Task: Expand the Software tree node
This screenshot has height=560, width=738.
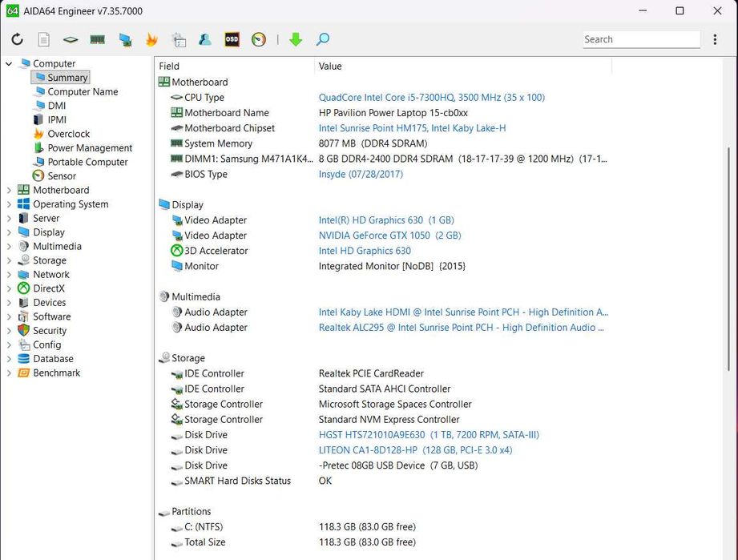Action: [9, 316]
